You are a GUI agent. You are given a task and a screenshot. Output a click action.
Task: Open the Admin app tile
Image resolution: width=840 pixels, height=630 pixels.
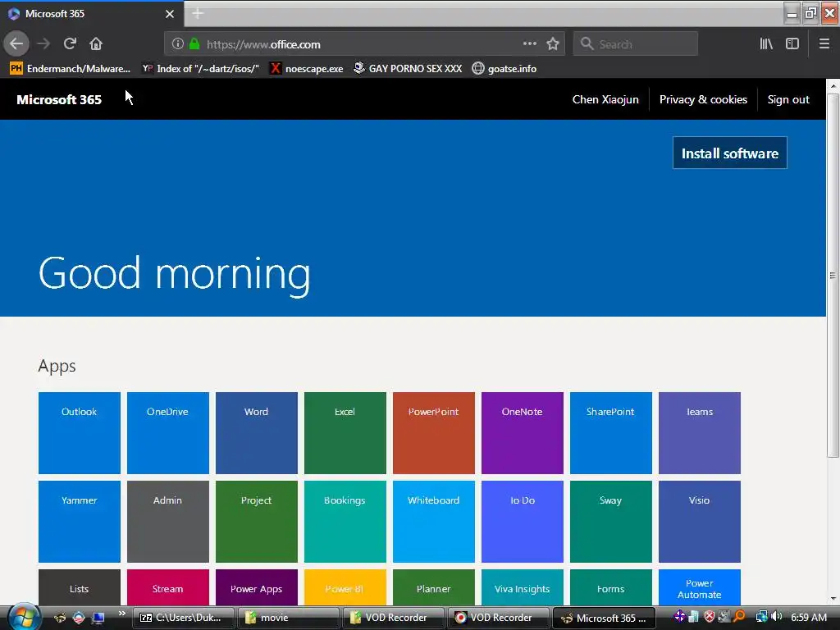(167, 521)
